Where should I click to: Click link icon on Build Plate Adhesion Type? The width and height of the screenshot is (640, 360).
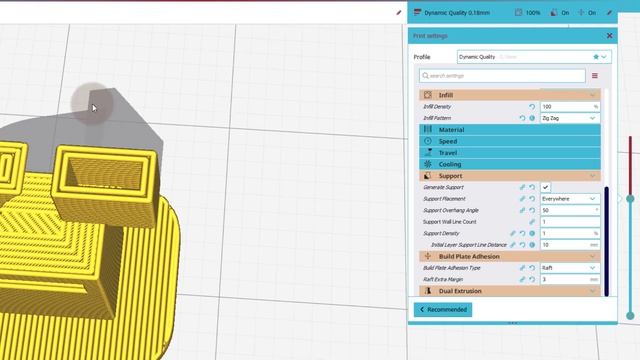click(x=522, y=268)
